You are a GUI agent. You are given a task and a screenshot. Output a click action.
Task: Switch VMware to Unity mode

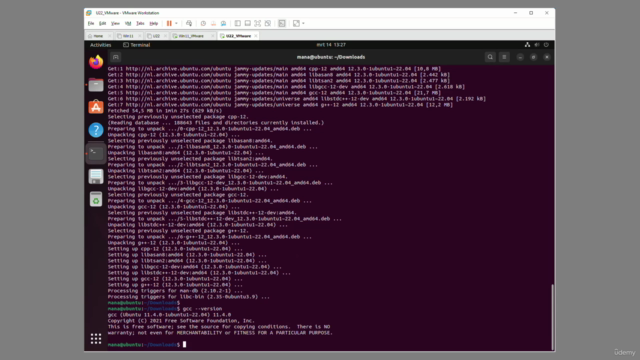(x=268, y=23)
